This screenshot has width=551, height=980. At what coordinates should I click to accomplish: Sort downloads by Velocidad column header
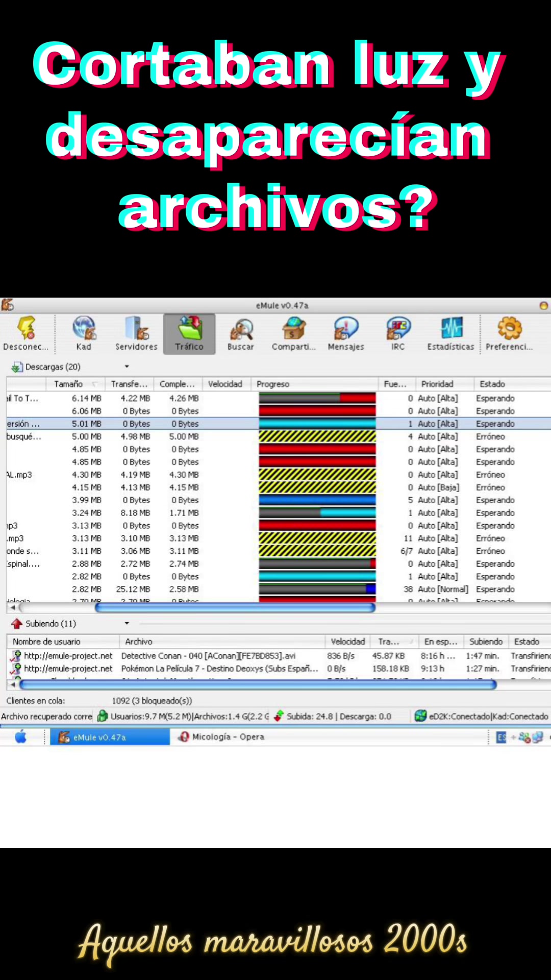click(226, 384)
